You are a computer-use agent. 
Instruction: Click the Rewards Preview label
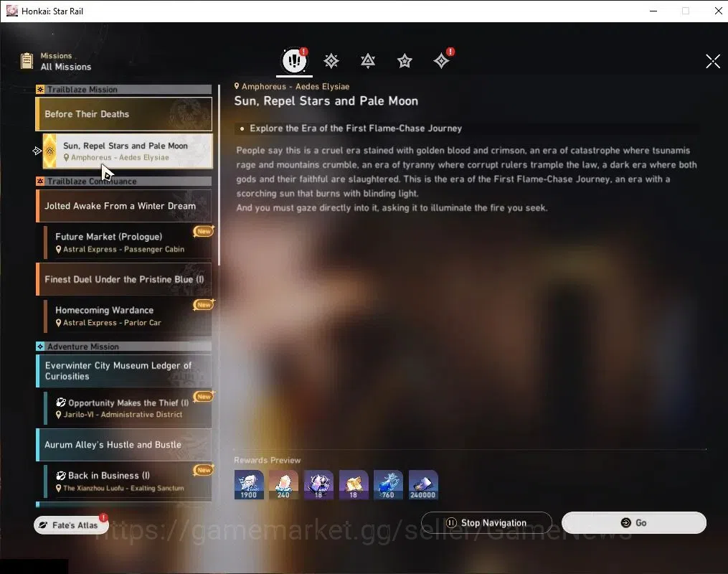click(x=268, y=460)
